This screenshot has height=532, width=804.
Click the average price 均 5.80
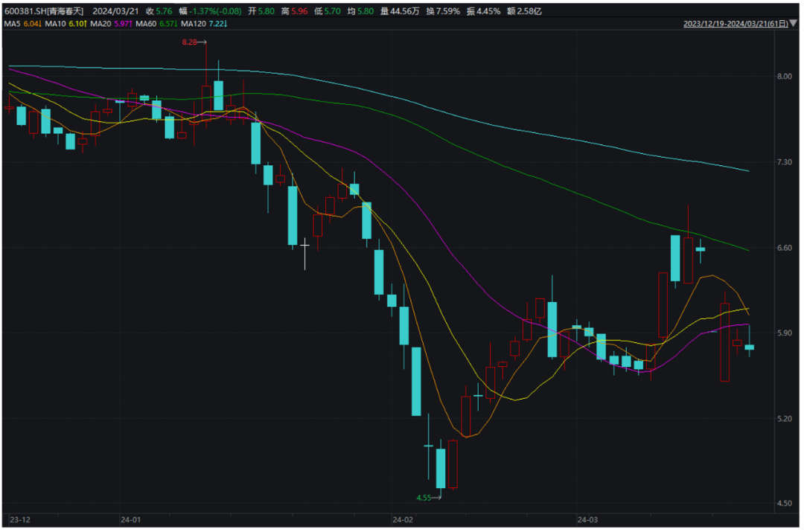pyautogui.click(x=360, y=11)
